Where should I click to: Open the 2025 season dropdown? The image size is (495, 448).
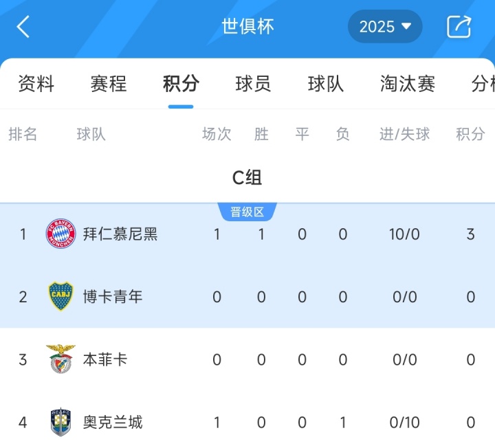385,27
